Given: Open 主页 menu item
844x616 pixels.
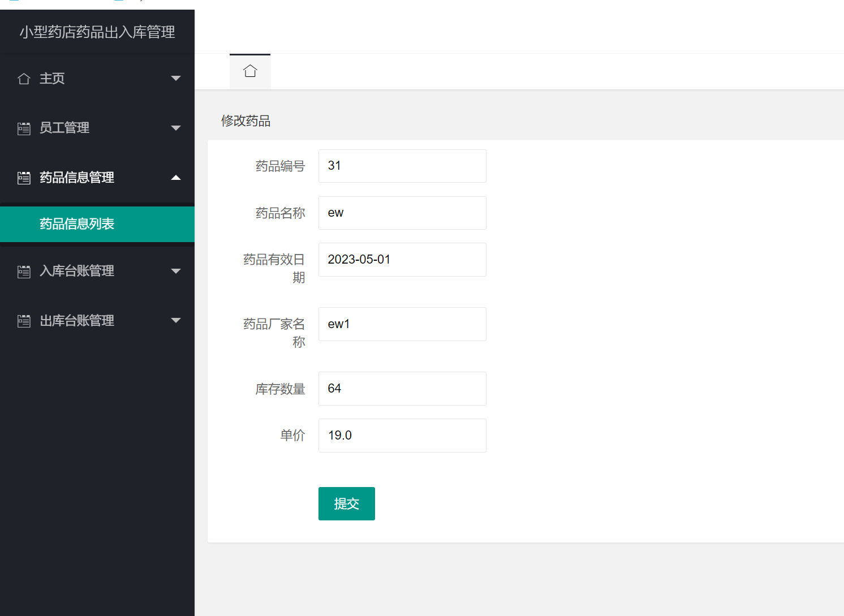Looking at the screenshot, I should click(x=97, y=78).
